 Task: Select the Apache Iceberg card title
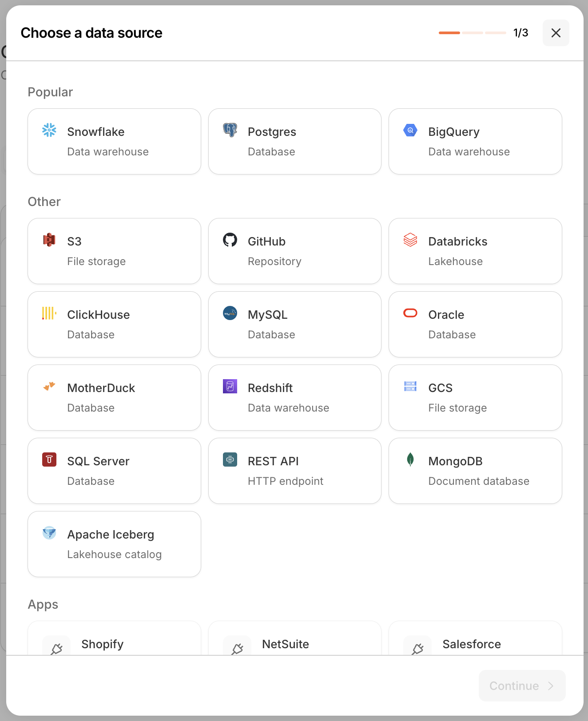tap(111, 535)
